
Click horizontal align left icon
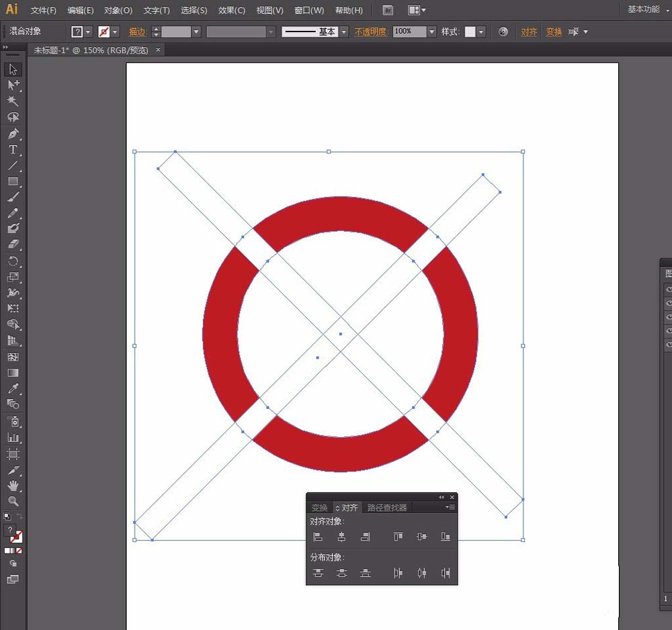[x=318, y=537]
